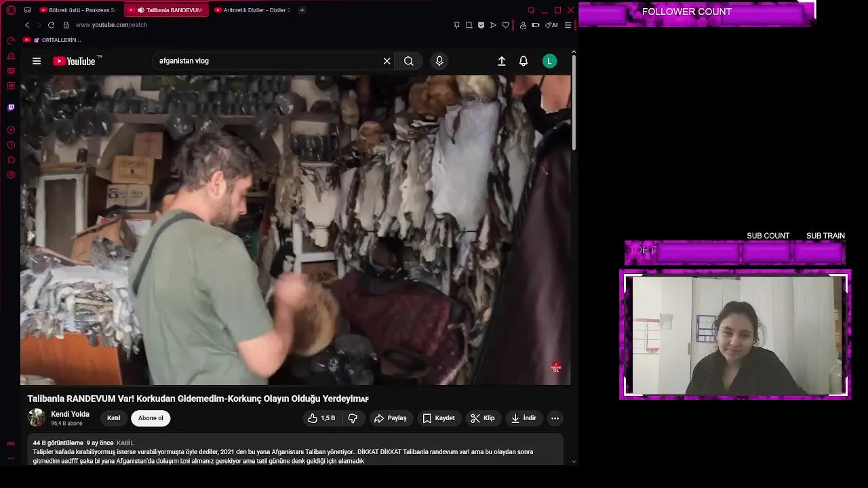The image size is (868, 488).
Task: Run the YouTube search with magnifier button
Action: pos(409,61)
